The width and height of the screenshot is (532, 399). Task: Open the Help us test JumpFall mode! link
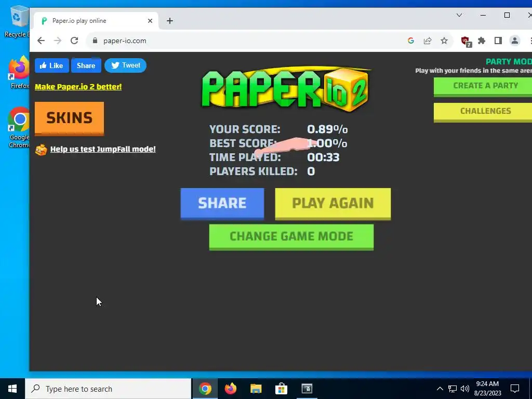[x=103, y=149]
